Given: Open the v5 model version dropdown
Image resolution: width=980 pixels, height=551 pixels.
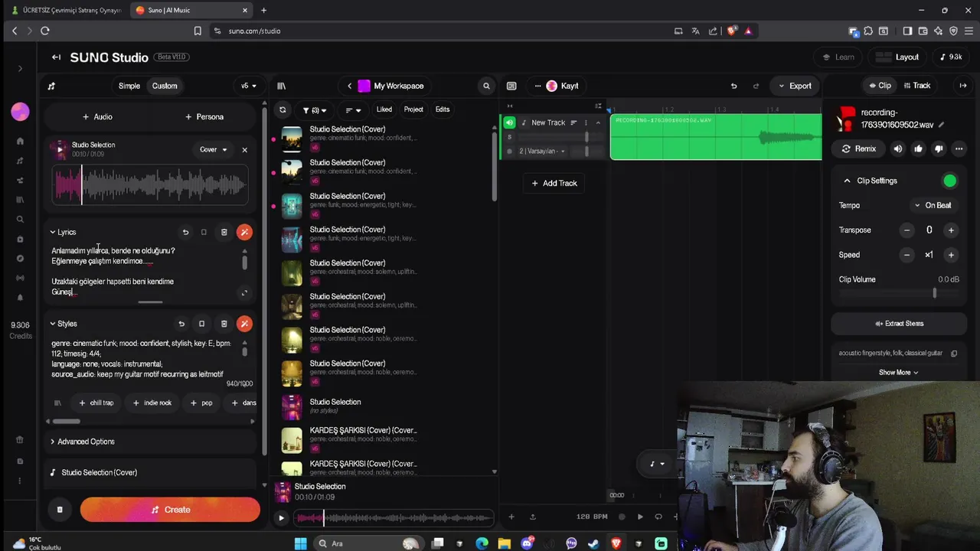Looking at the screenshot, I should [249, 86].
